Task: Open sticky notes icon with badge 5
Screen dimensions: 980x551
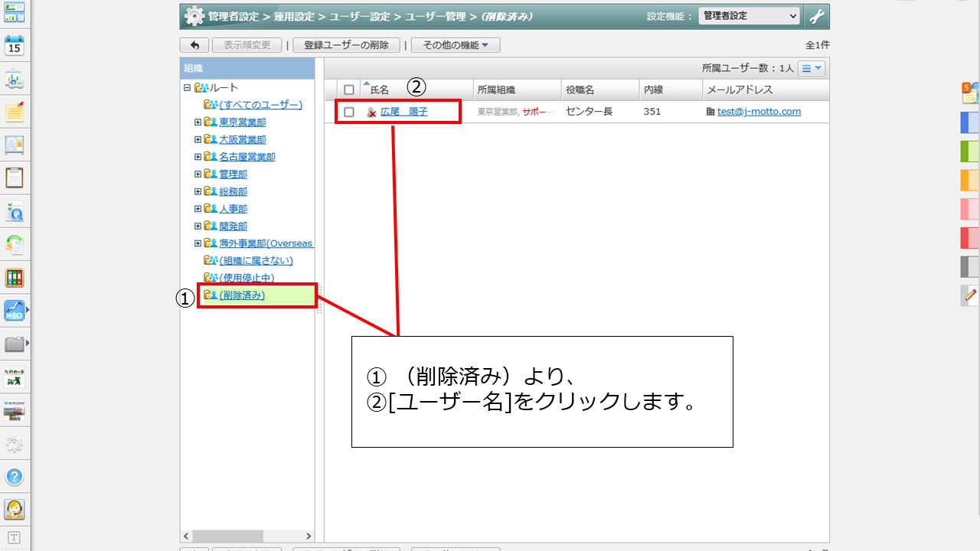Action: click(970, 93)
